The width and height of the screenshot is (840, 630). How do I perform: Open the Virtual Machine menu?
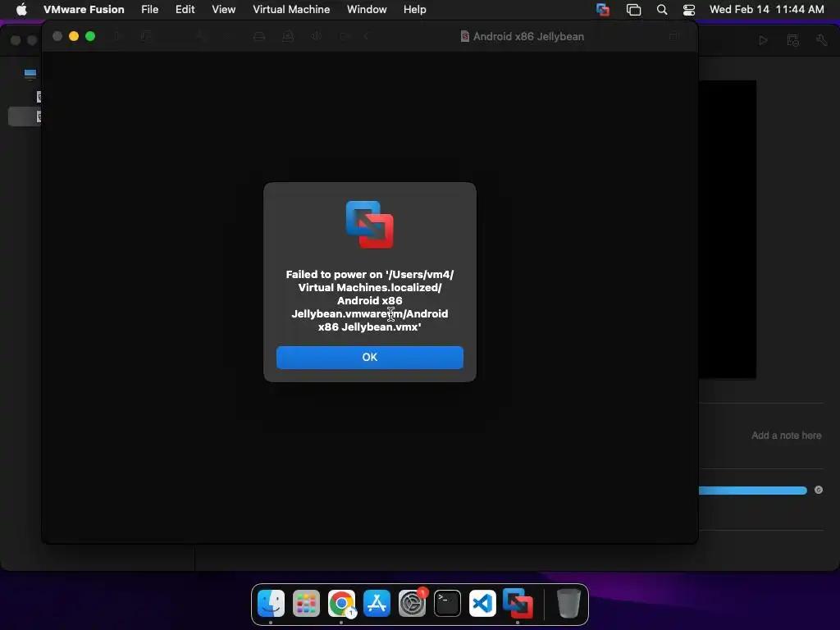coord(291,10)
